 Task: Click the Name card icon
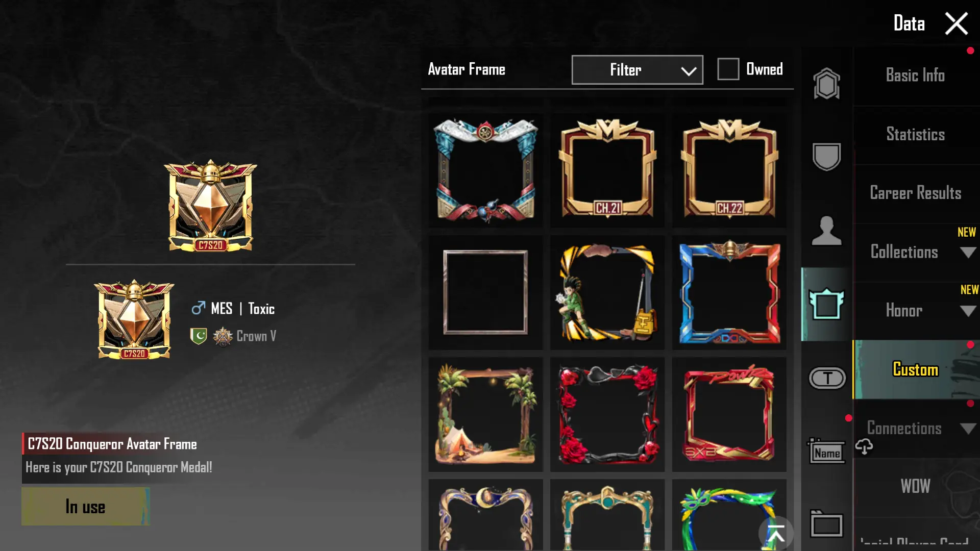(x=826, y=451)
